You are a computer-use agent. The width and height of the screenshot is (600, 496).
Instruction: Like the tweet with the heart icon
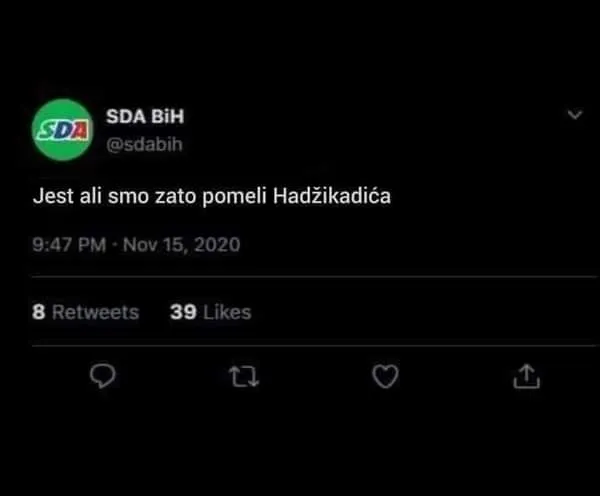[x=385, y=376]
